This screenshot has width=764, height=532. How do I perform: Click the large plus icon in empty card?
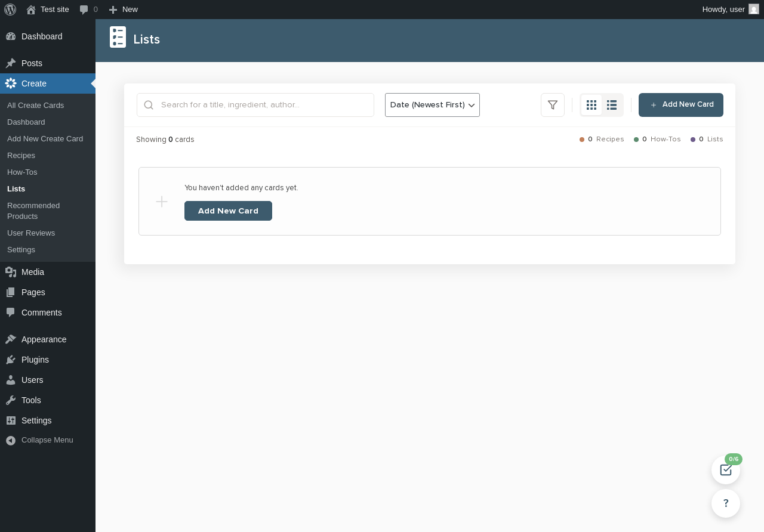[162, 202]
